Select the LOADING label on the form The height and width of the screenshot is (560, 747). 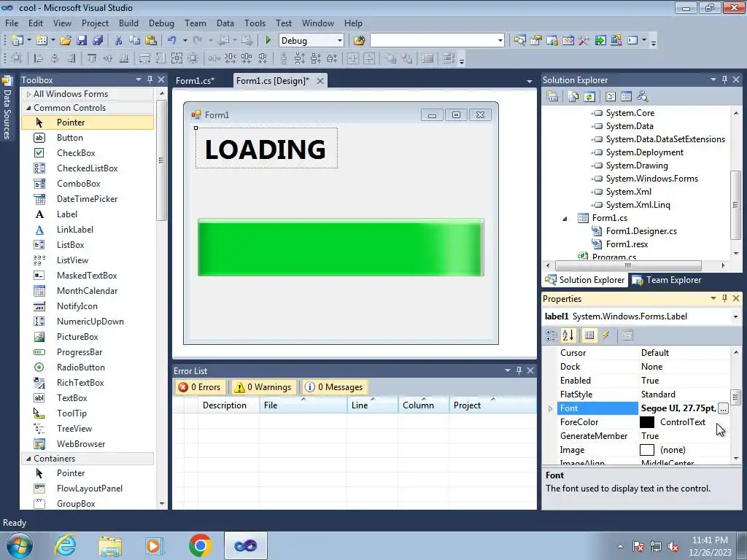(266, 149)
